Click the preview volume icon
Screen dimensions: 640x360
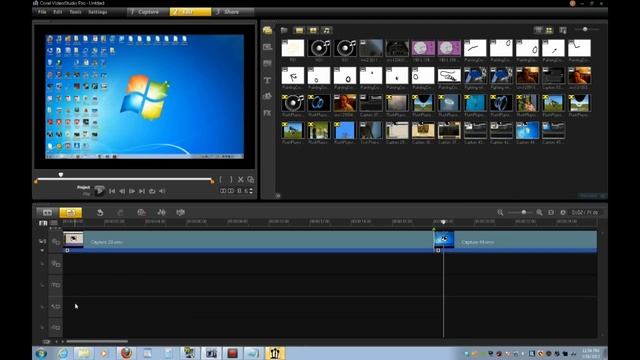162,191
